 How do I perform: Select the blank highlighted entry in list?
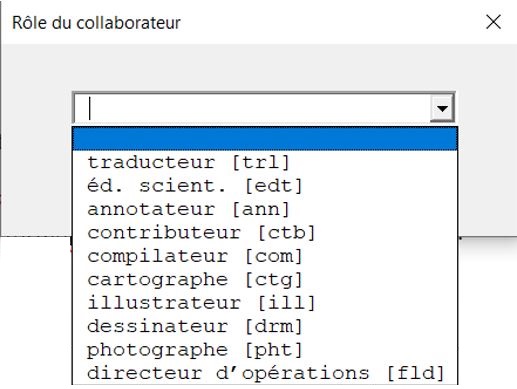265,139
